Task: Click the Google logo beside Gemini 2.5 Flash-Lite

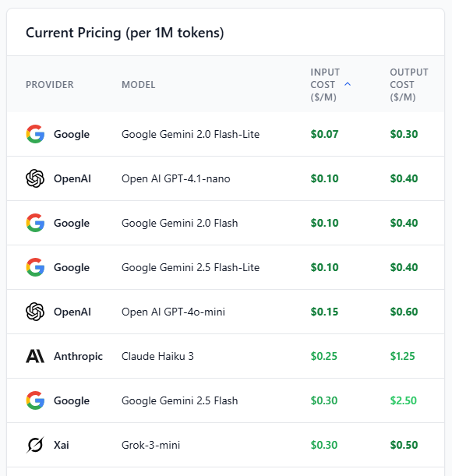Action: coord(35,267)
